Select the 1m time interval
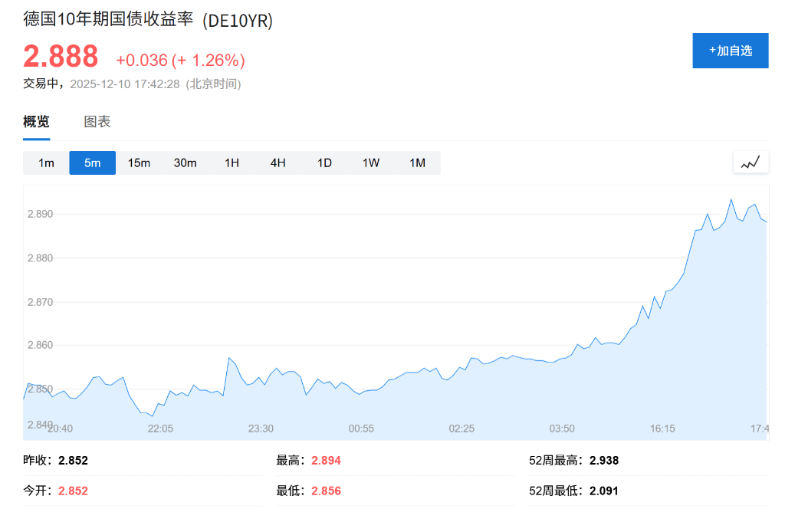This screenshot has height=532, width=785. click(x=46, y=163)
